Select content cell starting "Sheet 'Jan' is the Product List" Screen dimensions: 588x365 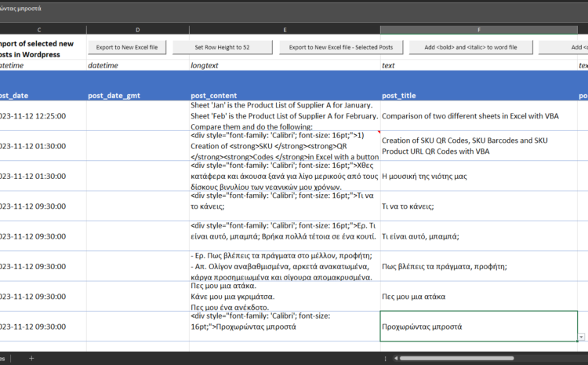285,115
